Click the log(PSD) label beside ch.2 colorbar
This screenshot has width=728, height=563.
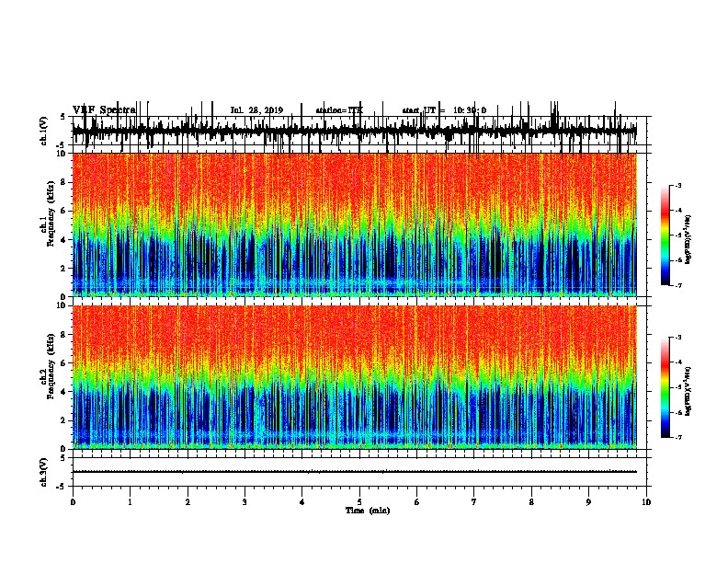tap(688, 392)
